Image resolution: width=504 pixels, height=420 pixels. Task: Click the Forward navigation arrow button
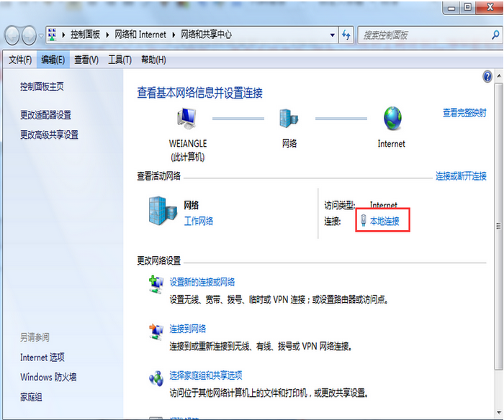pos(29,35)
